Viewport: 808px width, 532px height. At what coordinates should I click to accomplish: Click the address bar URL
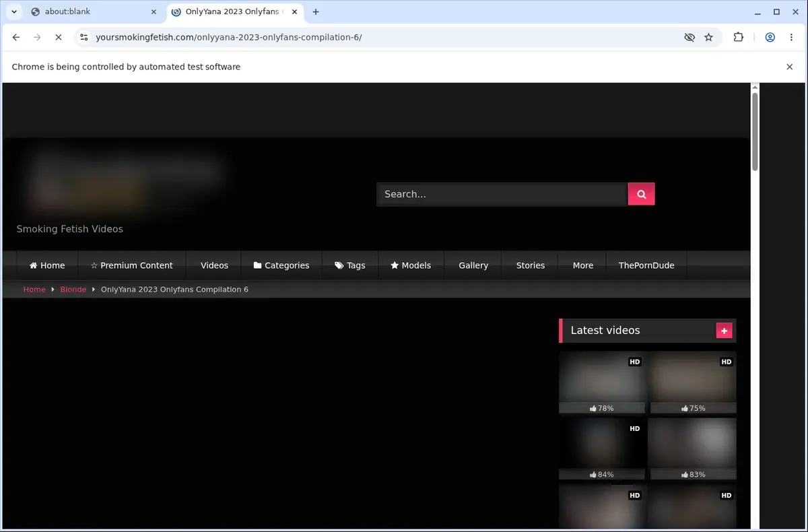(x=229, y=38)
